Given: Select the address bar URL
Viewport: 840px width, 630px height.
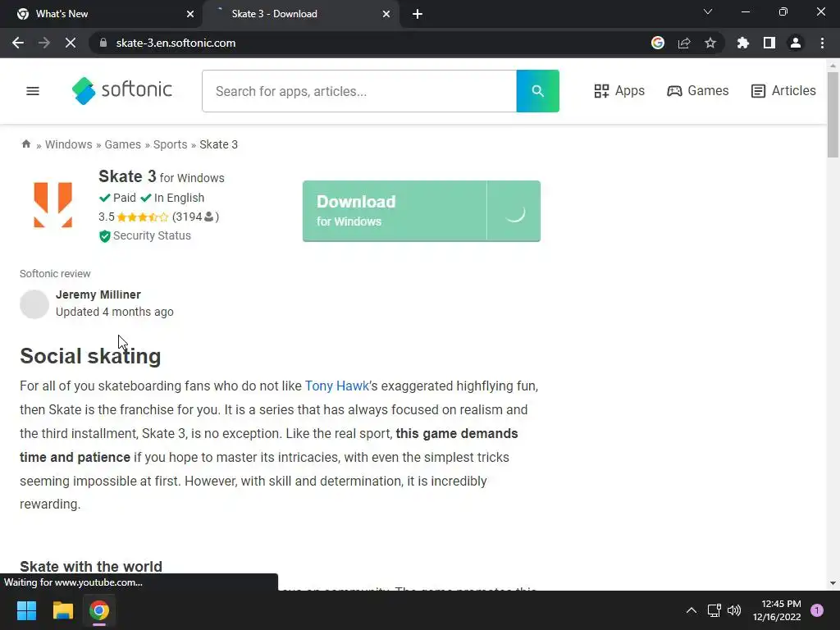Looking at the screenshot, I should [x=176, y=43].
